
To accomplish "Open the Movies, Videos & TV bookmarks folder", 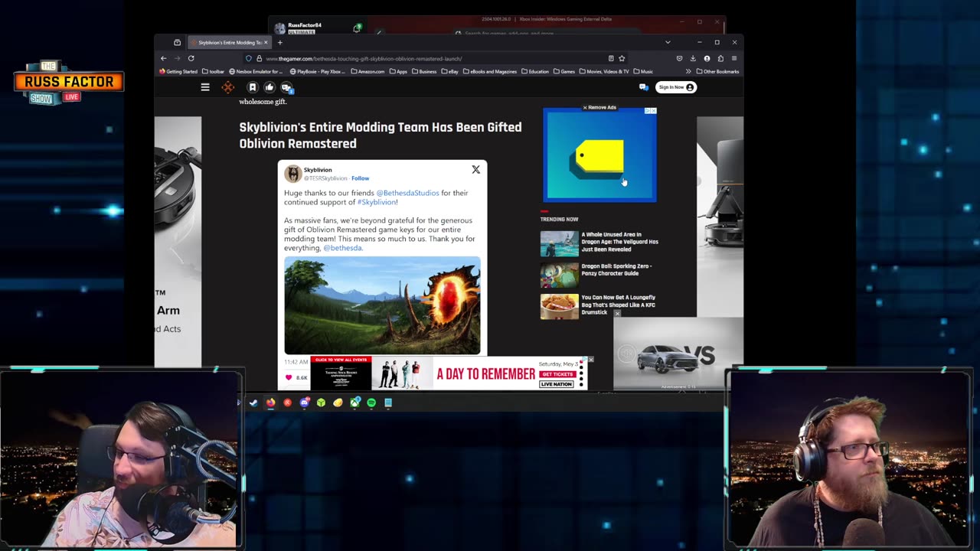I will (x=604, y=71).
